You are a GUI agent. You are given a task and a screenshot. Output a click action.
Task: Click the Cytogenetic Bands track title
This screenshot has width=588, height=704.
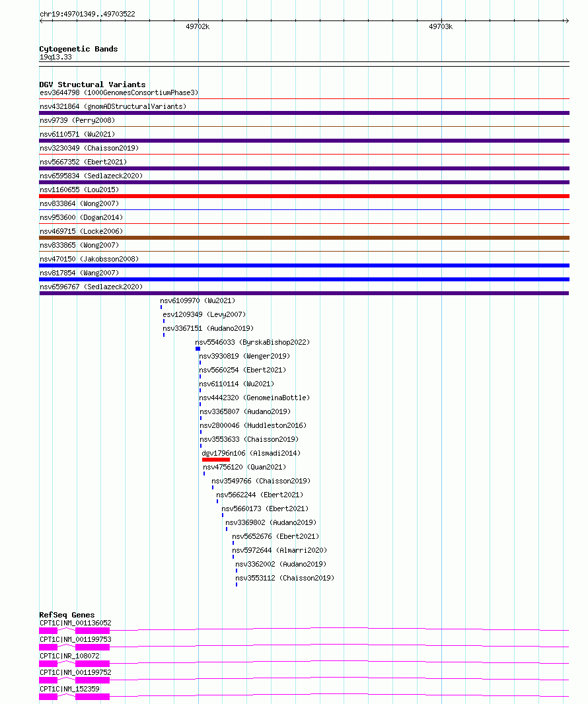tap(79, 49)
